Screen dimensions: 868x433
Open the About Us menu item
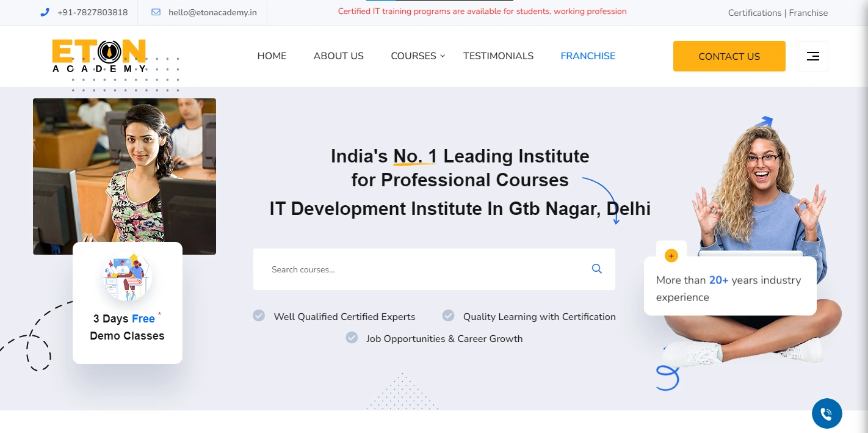click(x=339, y=56)
